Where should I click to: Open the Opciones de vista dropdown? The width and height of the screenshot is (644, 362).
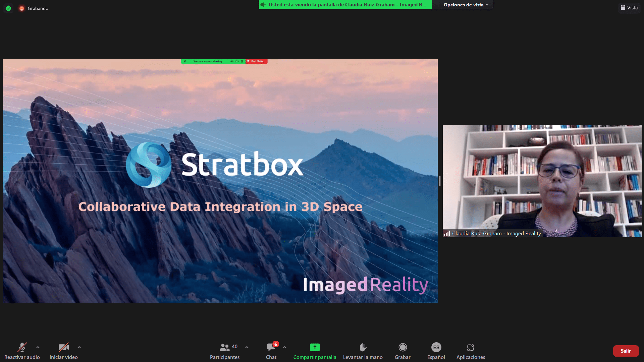coord(466,5)
